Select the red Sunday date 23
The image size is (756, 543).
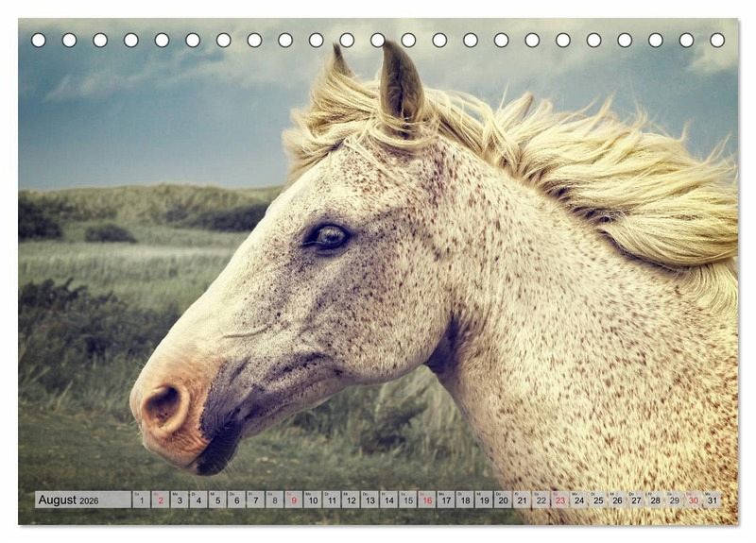pos(560,500)
